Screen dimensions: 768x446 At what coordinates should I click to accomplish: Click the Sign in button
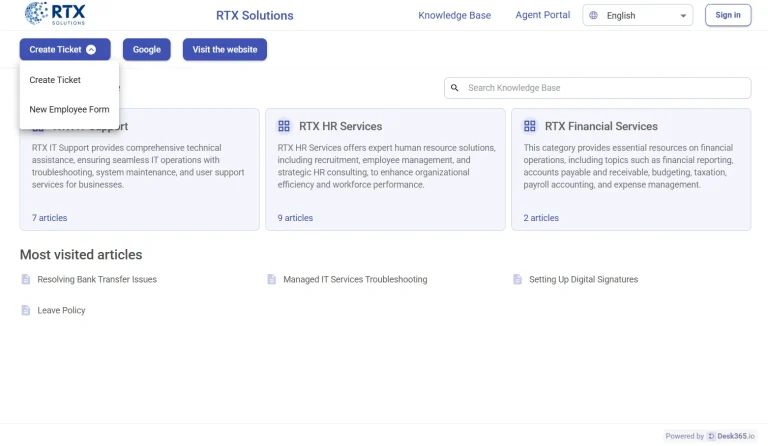click(728, 15)
